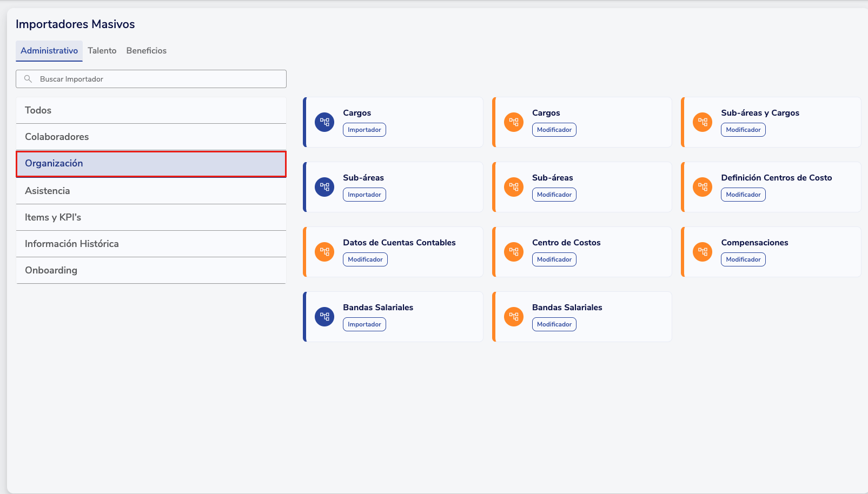The image size is (868, 494).
Task: Click Modificador button on orange Bandas Salariales card
Action: pyautogui.click(x=554, y=324)
